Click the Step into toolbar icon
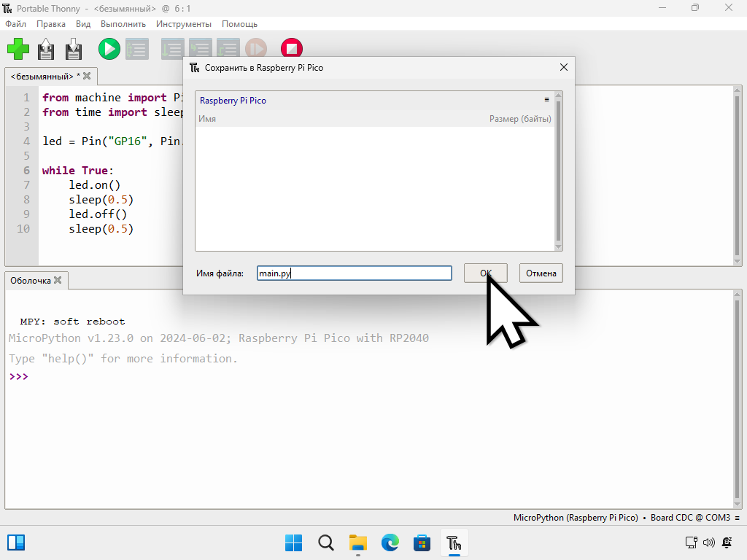Image resolution: width=747 pixels, height=560 pixels. [x=201, y=49]
